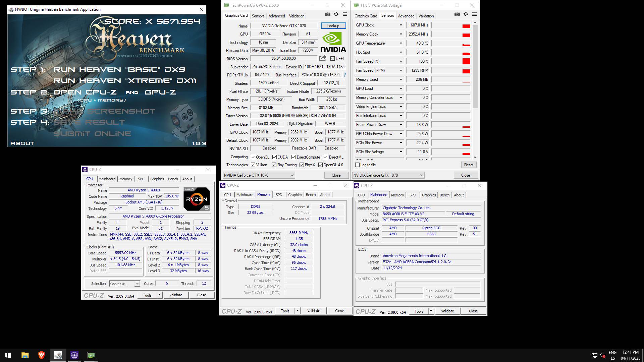
Task: Click the GPU Clock sensor graph
Action: (x=451, y=25)
